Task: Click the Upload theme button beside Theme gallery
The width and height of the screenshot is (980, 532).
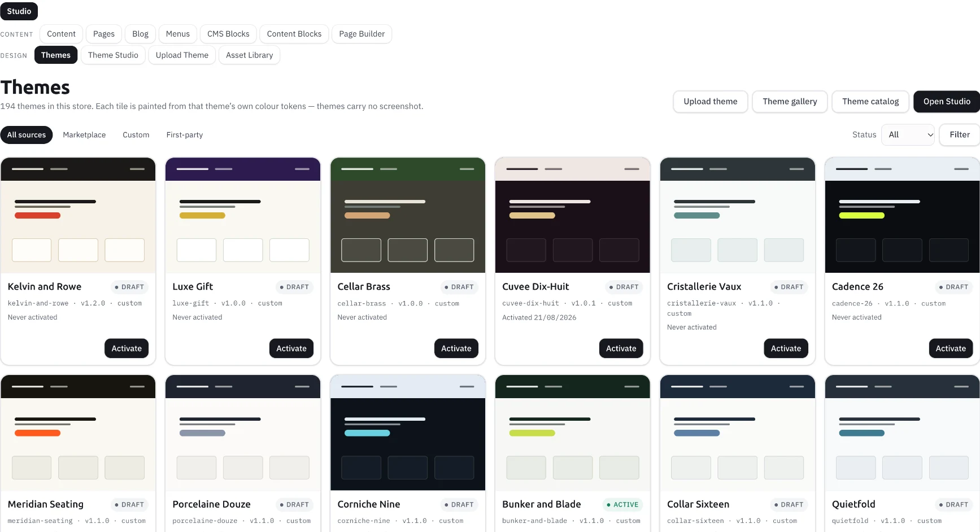Action: (x=710, y=102)
